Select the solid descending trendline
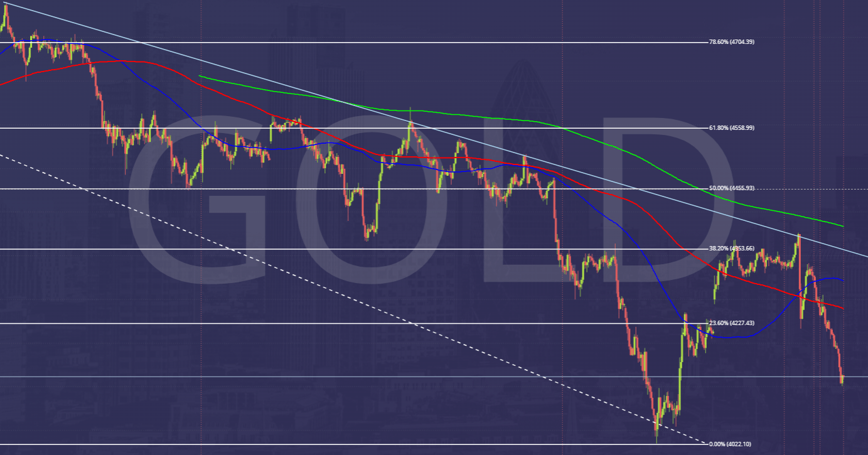 [x=433, y=130]
